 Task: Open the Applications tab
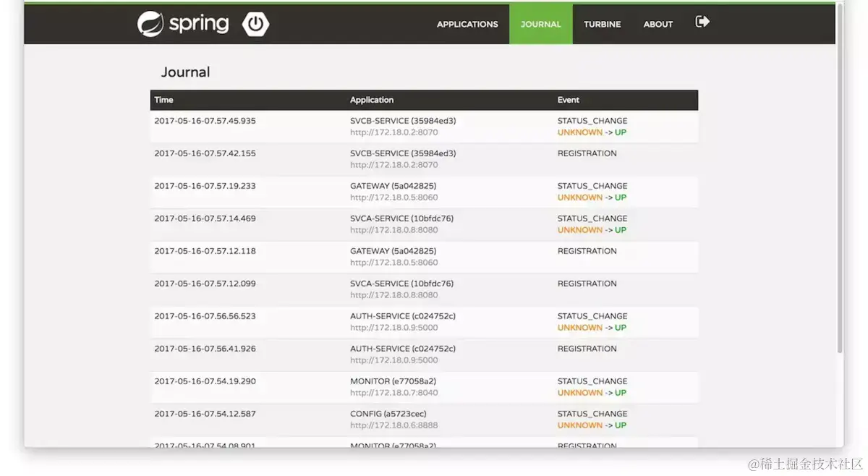(467, 24)
